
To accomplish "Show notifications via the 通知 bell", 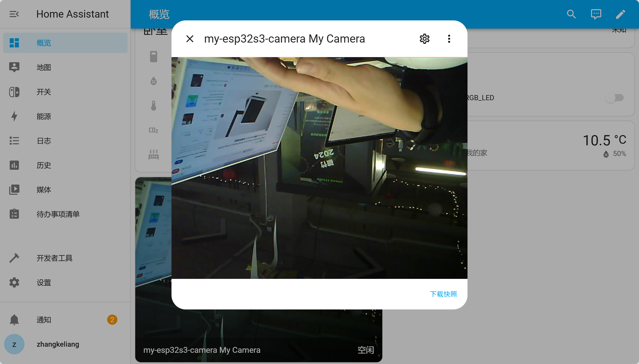I will (14, 320).
